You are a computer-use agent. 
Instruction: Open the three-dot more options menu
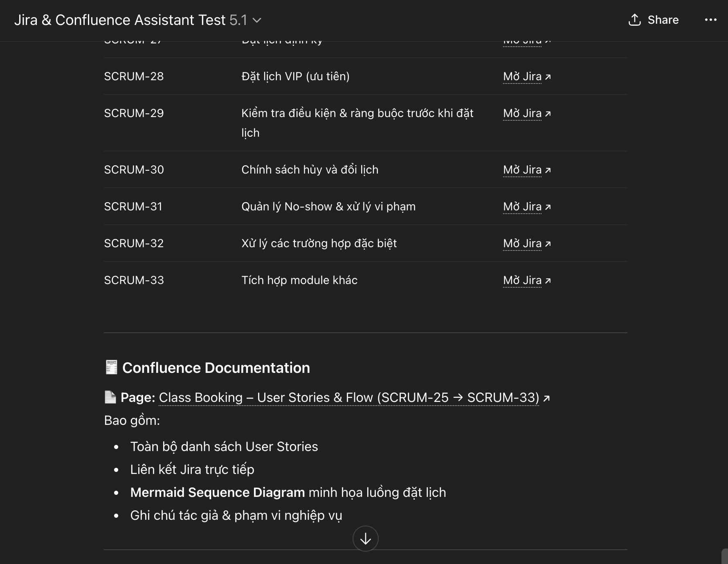coord(710,20)
